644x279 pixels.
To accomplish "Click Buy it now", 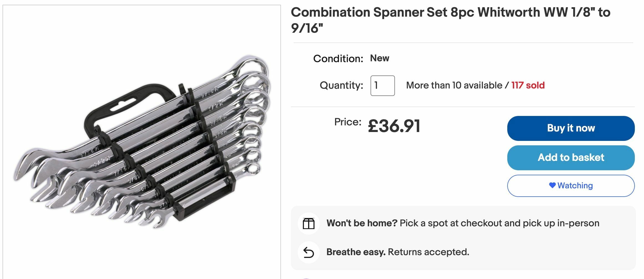I will click(x=571, y=128).
